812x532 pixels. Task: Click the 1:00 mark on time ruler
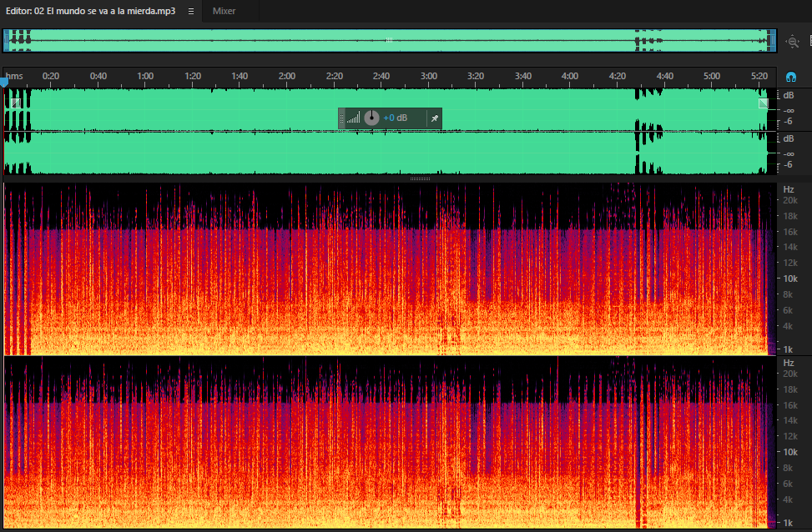pyautogui.click(x=145, y=76)
